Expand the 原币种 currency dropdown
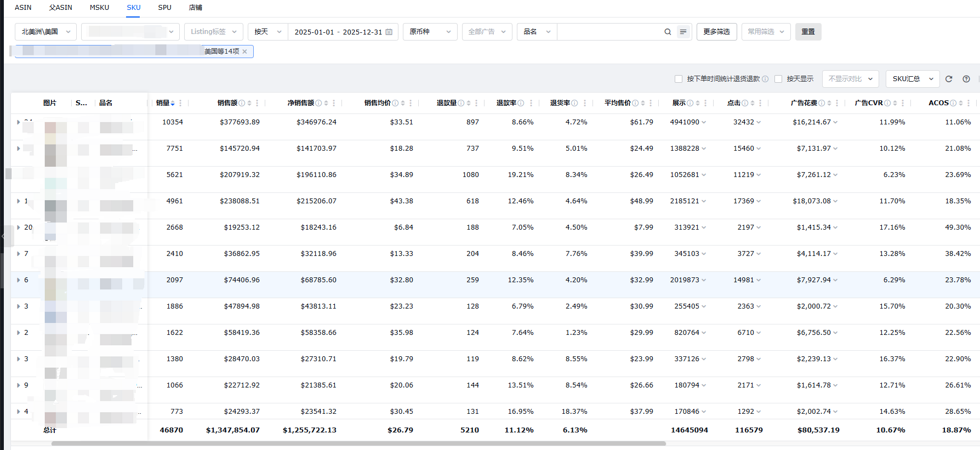 (x=430, y=32)
